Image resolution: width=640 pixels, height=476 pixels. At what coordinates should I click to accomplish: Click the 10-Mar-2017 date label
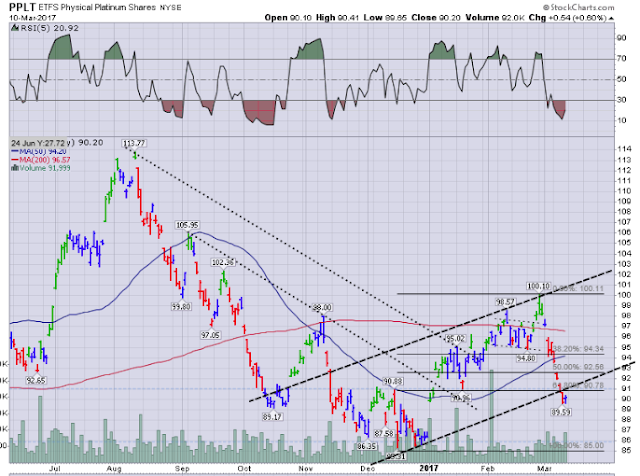pyautogui.click(x=33, y=18)
